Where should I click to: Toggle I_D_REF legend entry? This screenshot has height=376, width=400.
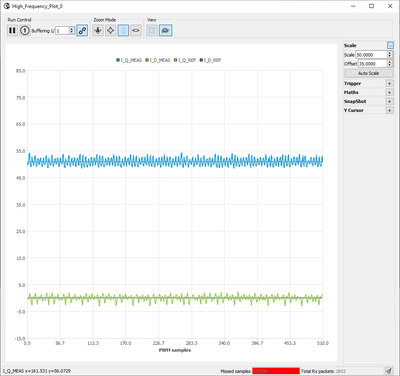pyautogui.click(x=210, y=60)
